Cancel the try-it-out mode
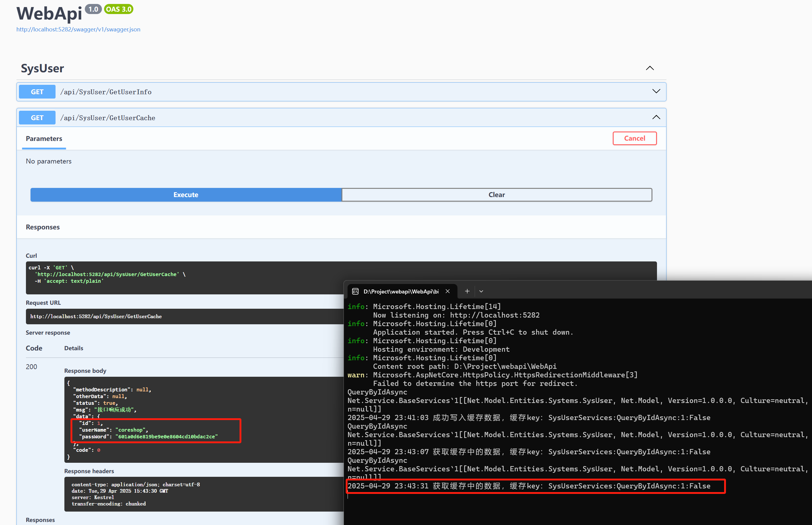 pos(634,138)
